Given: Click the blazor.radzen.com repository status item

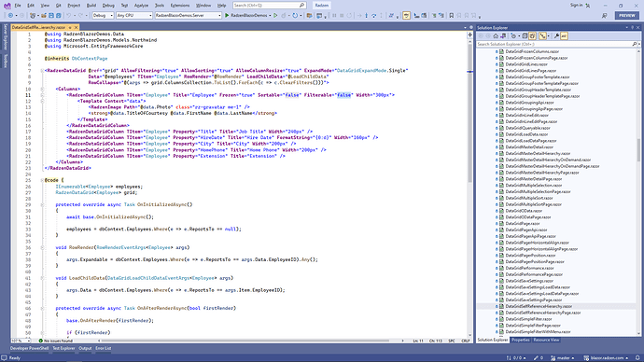Looking at the screenshot, I should [x=606, y=357].
